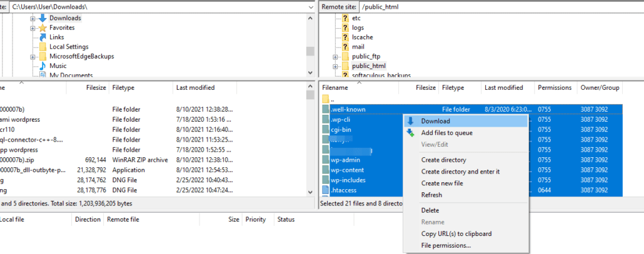Viewport: 644px width, 254px height.
Task: Click the Favorites star icon
Action: tap(43, 28)
